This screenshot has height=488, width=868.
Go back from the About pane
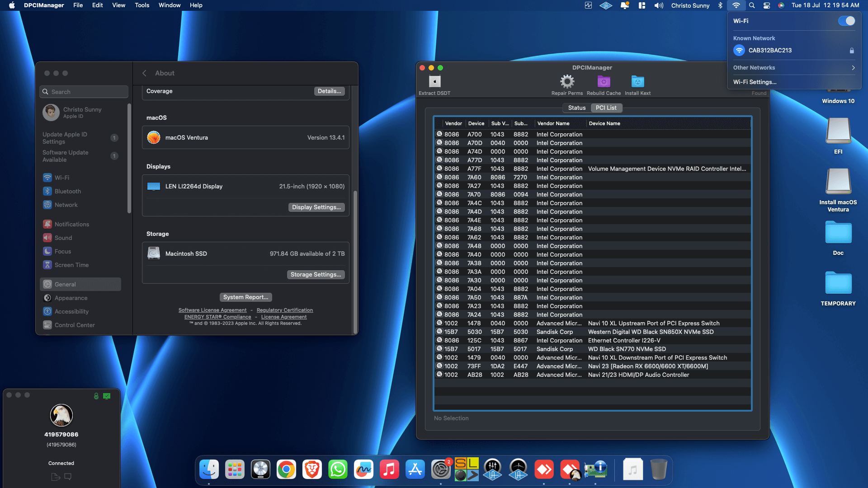pos(145,73)
